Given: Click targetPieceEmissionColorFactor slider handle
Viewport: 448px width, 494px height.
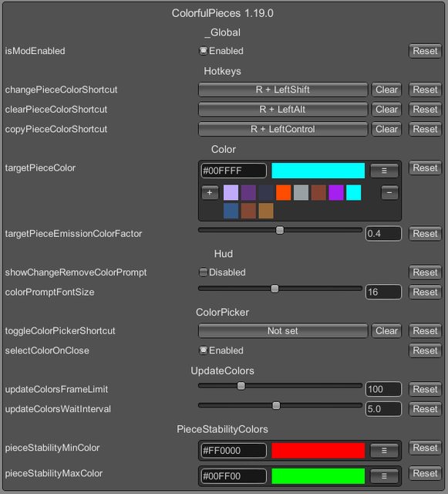Looking at the screenshot, I should coord(280,230).
